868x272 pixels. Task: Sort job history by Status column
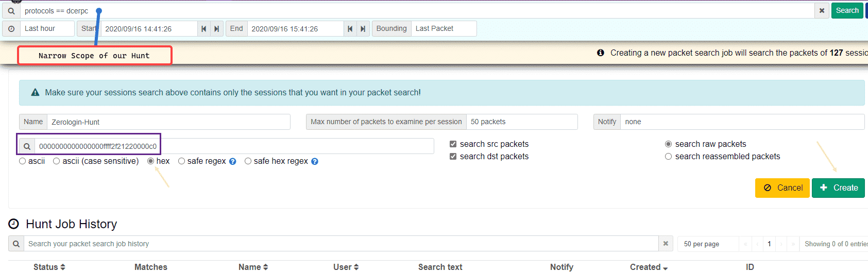[x=49, y=267]
